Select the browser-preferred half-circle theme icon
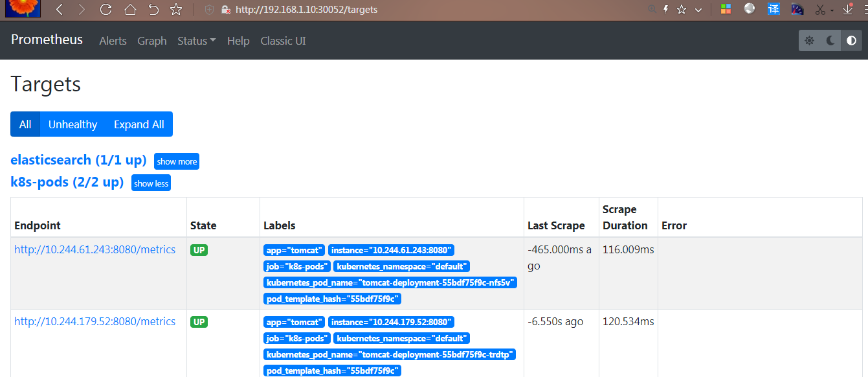Viewport: 868px width, 377px height. 851,40
